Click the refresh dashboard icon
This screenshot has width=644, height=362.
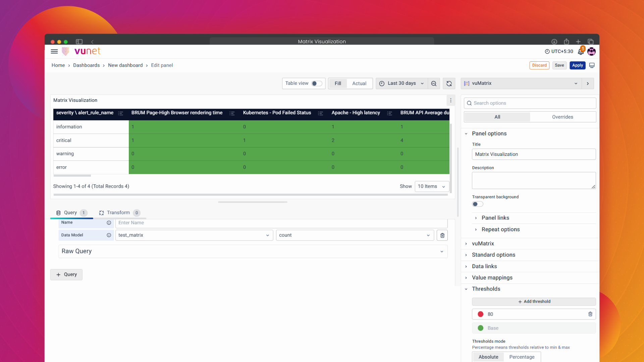point(449,83)
